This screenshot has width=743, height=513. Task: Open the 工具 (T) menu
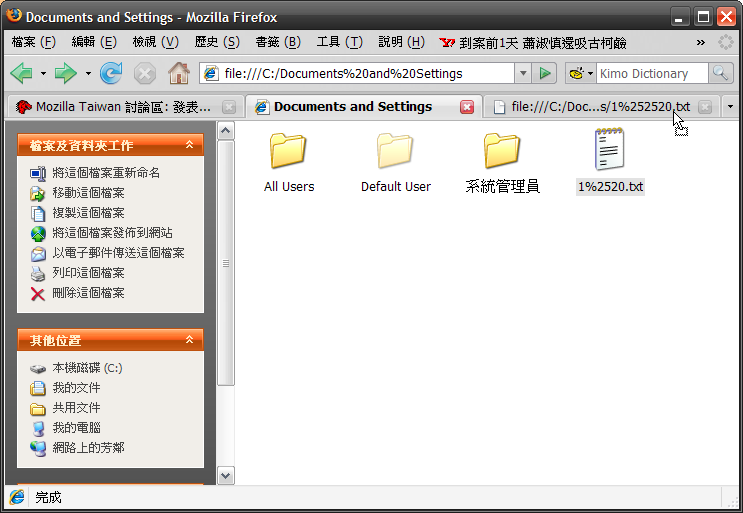click(x=339, y=43)
